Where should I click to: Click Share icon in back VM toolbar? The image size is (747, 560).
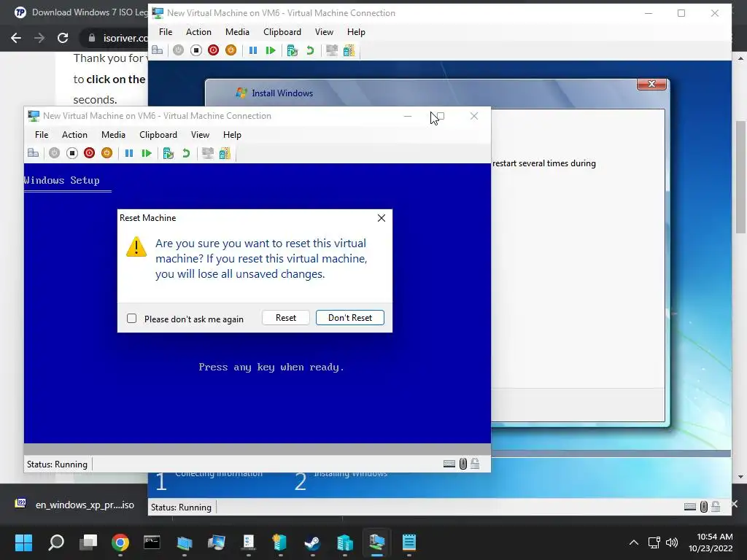pos(349,50)
